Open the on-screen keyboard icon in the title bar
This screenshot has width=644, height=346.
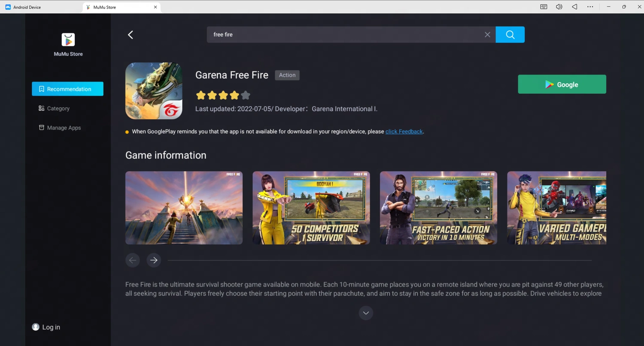tap(543, 6)
